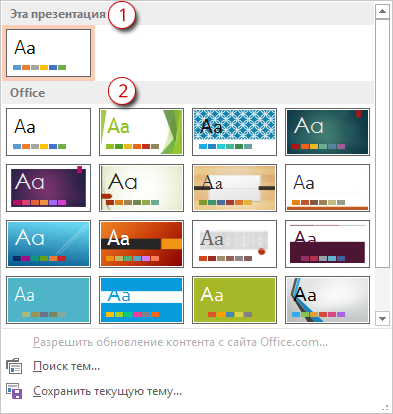Select current theme under Эта презентация

coord(48,53)
